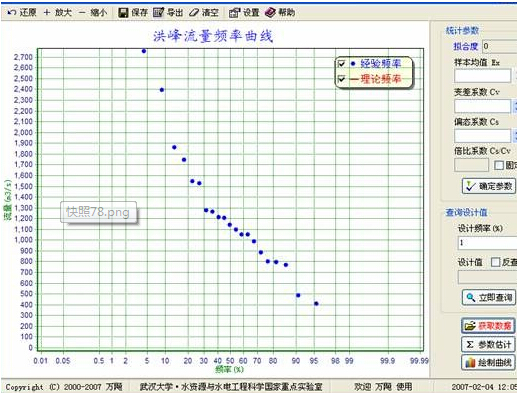Screen dimensions: 517x393
Task: Click the 立即查询 query button
Action: (489, 297)
